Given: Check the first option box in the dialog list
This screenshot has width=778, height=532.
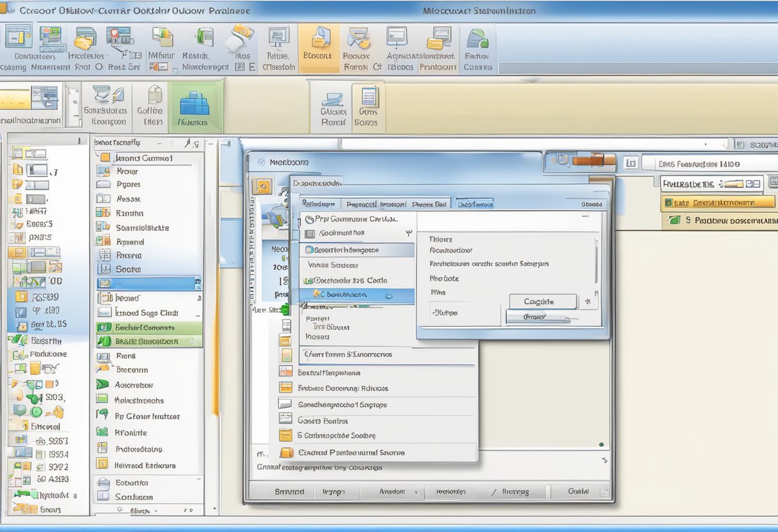Looking at the screenshot, I should coord(310,233).
